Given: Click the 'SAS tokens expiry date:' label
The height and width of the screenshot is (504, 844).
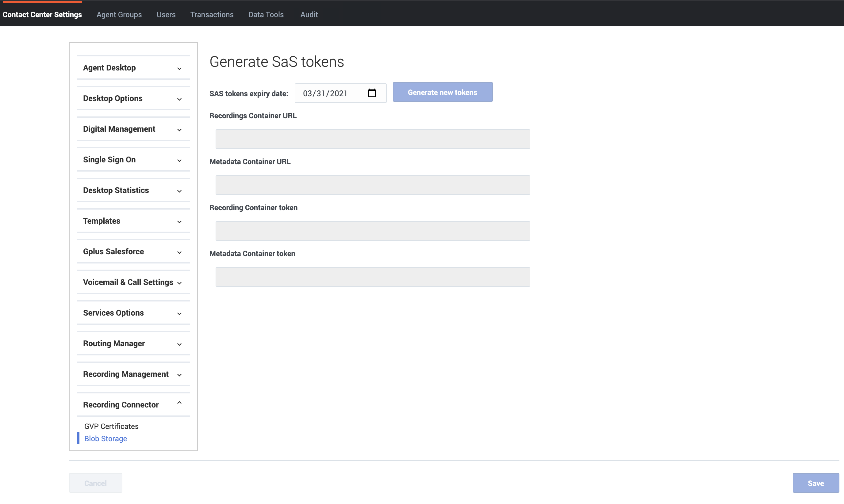Looking at the screenshot, I should pyautogui.click(x=249, y=94).
